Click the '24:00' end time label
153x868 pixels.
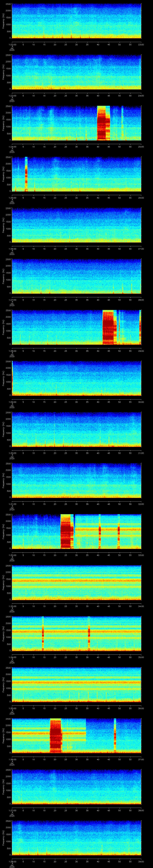[x=141, y=96]
